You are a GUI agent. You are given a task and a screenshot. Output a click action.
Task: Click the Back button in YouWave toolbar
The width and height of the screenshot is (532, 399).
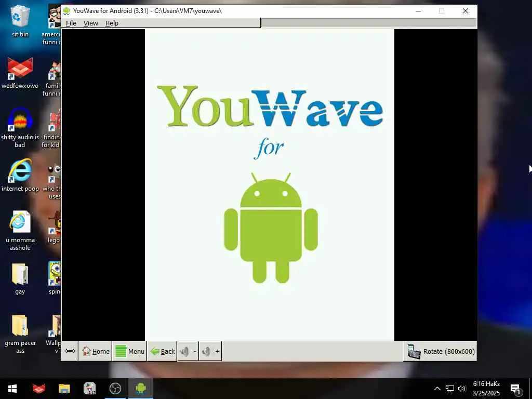tap(162, 351)
